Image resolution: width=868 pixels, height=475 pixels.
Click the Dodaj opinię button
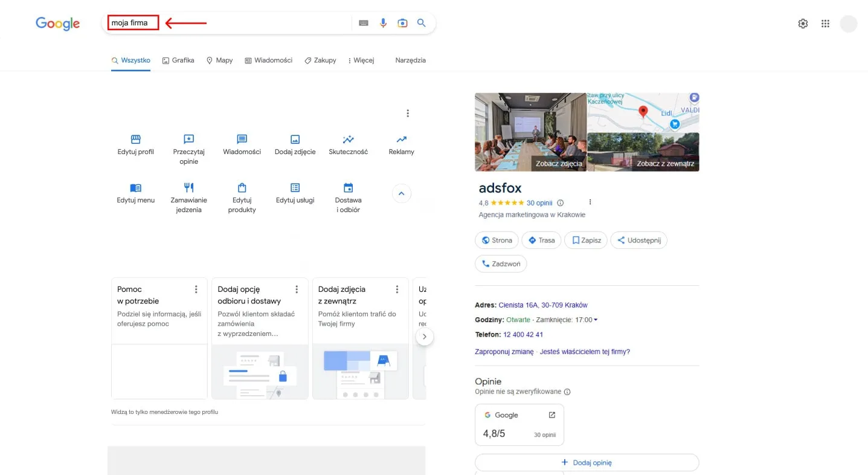pyautogui.click(x=587, y=462)
